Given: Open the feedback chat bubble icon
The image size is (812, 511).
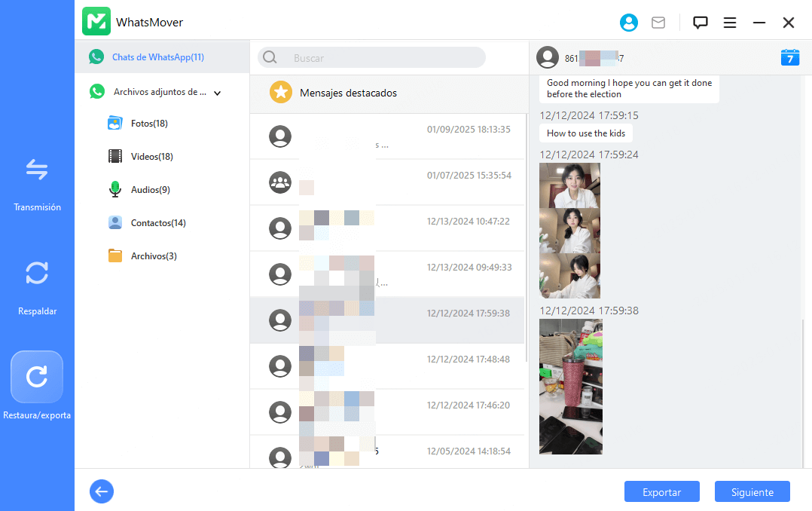Looking at the screenshot, I should point(701,23).
